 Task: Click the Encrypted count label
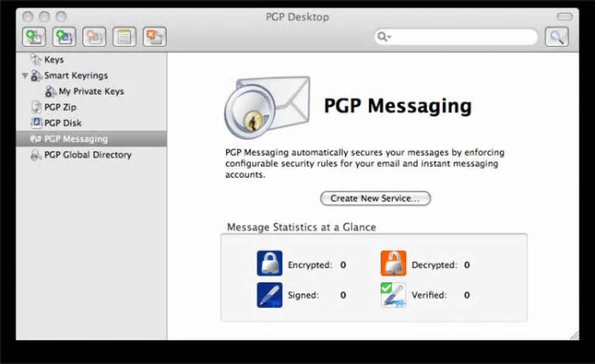tap(310, 265)
